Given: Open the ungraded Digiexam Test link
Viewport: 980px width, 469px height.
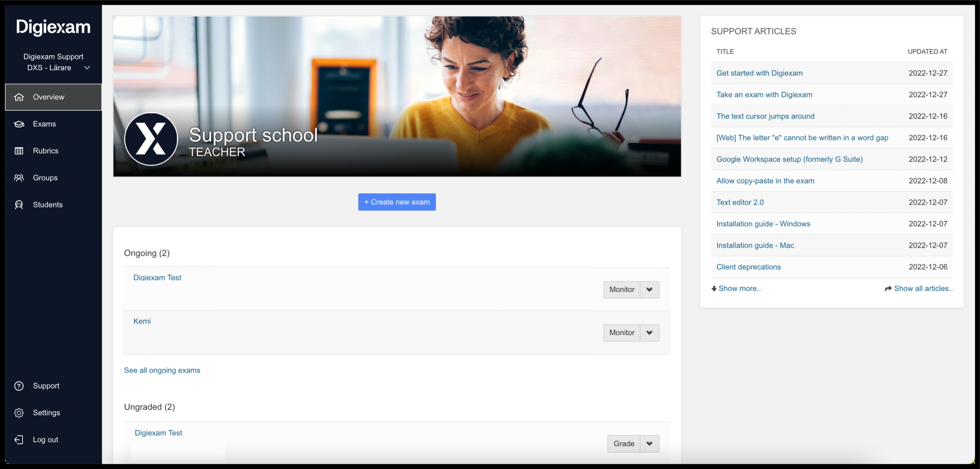Looking at the screenshot, I should pos(158,433).
